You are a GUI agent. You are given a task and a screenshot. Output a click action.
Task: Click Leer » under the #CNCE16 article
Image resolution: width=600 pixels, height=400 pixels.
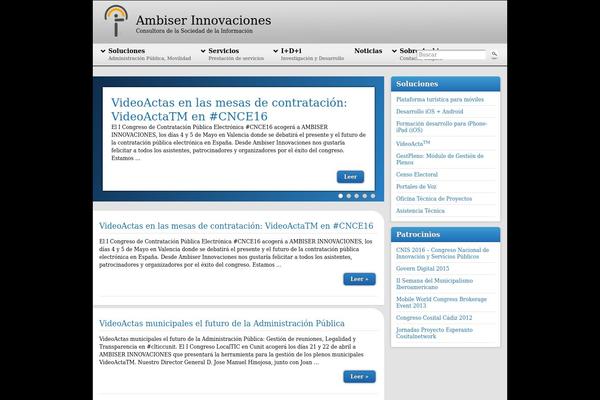[359, 279]
